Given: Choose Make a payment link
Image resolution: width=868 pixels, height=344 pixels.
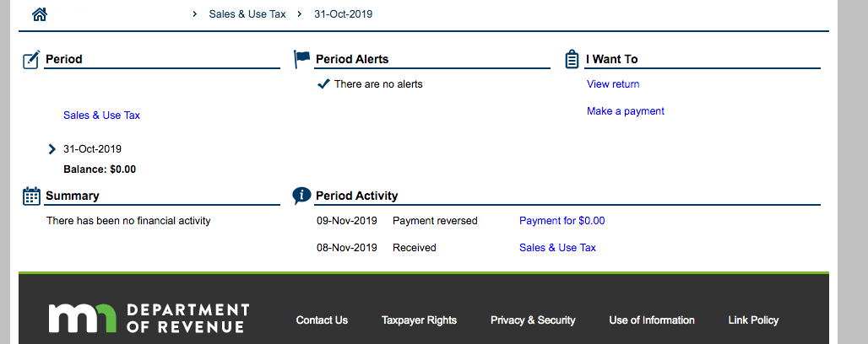Looking at the screenshot, I should coord(626,111).
